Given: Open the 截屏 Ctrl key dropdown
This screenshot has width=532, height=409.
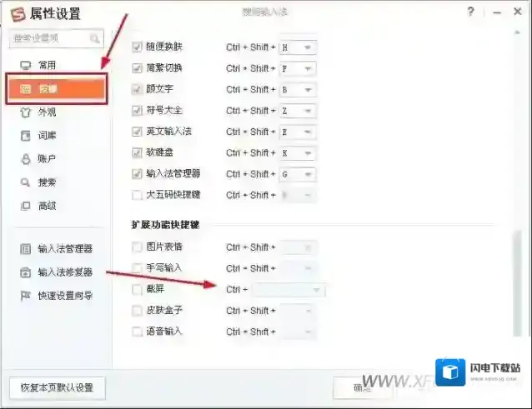Looking at the screenshot, I should (x=289, y=290).
